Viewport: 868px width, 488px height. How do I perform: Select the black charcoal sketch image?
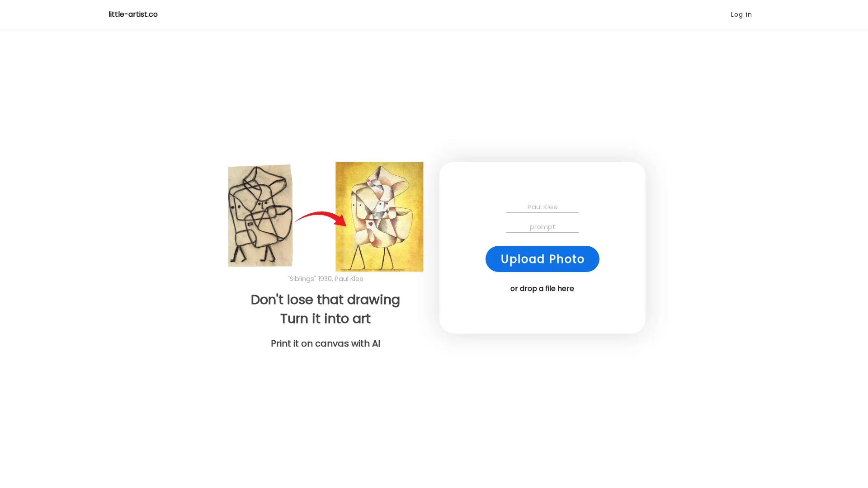260,216
